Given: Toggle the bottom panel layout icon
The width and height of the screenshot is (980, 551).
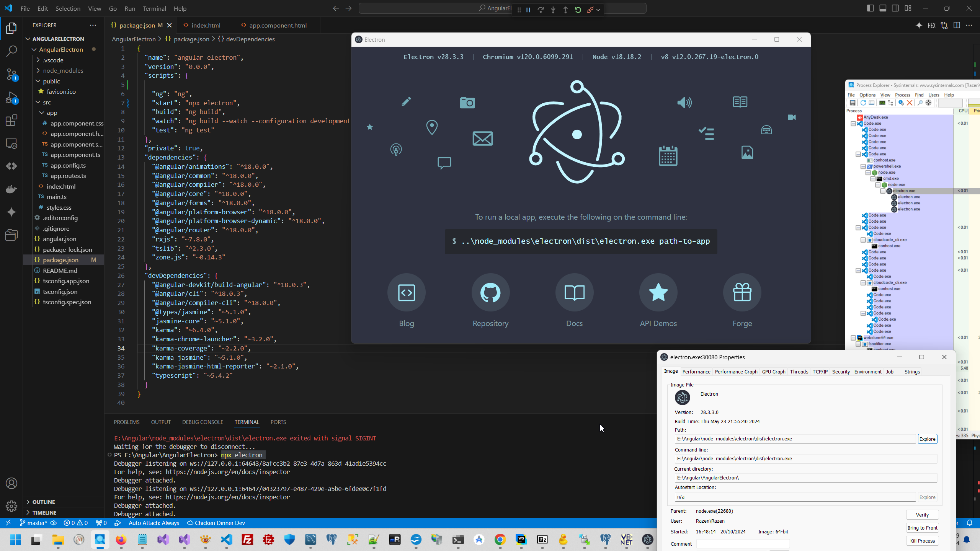Looking at the screenshot, I should 883,8.
